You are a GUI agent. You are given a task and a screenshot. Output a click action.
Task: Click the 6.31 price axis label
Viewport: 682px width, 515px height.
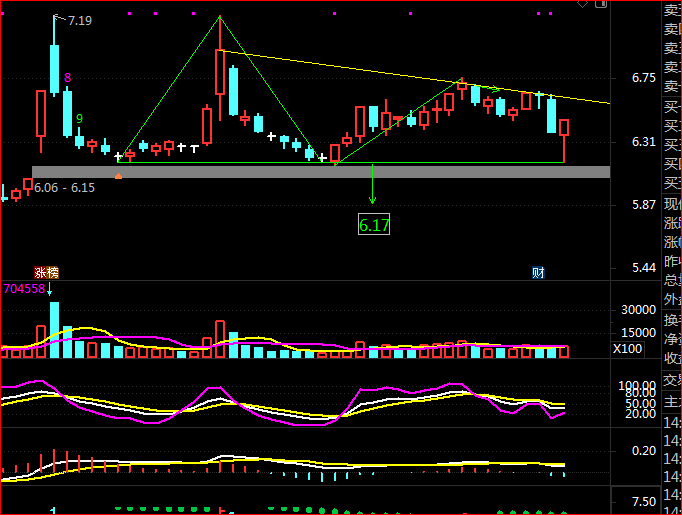coord(644,142)
